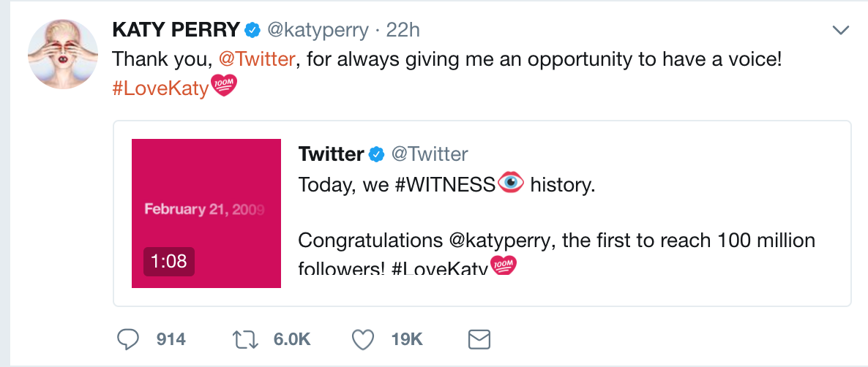The image size is (868, 367).
Task: Like the tweet with heart icon
Action: (363, 339)
